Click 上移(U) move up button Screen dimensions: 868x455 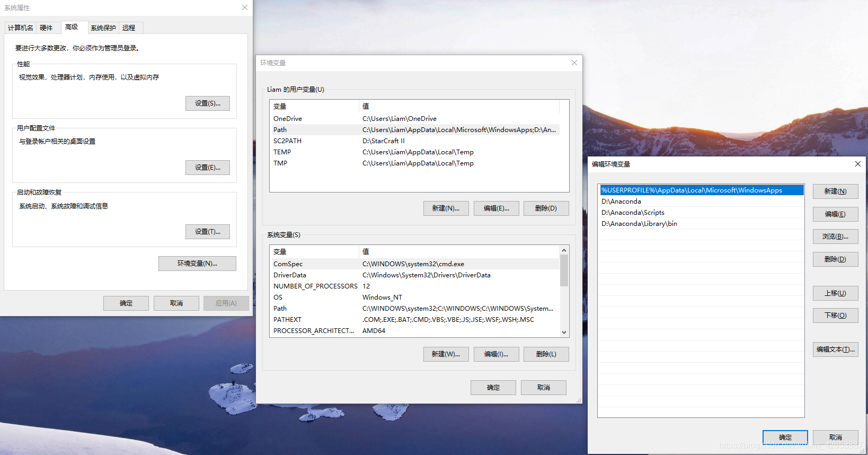836,293
